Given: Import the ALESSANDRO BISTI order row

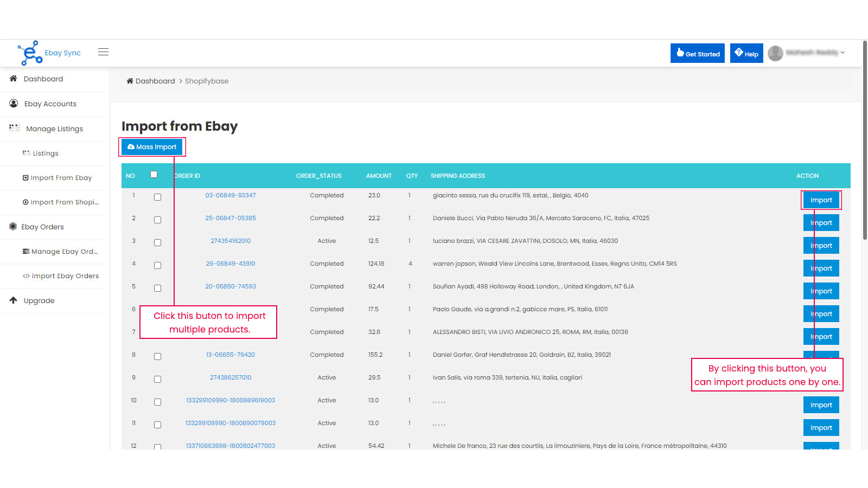Looking at the screenshot, I should point(821,337).
